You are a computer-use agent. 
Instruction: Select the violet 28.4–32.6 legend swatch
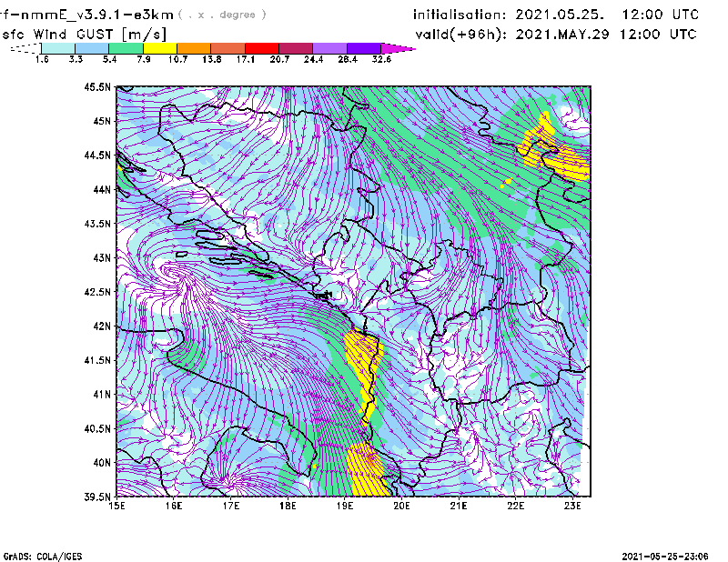tap(364, 47)
